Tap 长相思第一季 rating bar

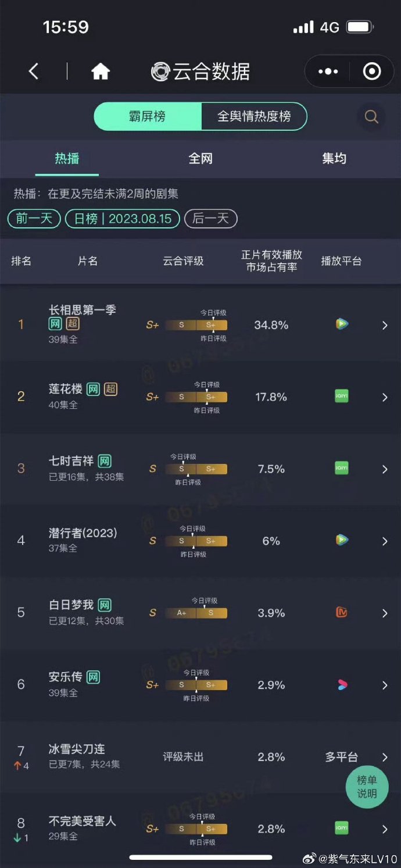coord(196,325)
